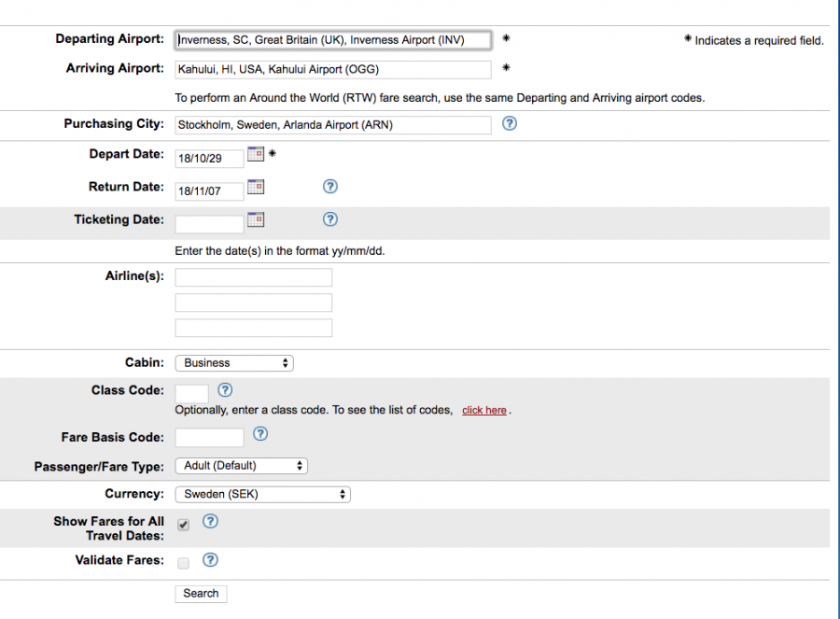
Task: Enable the Validate Fares checkbox
Action: [183, 562]
